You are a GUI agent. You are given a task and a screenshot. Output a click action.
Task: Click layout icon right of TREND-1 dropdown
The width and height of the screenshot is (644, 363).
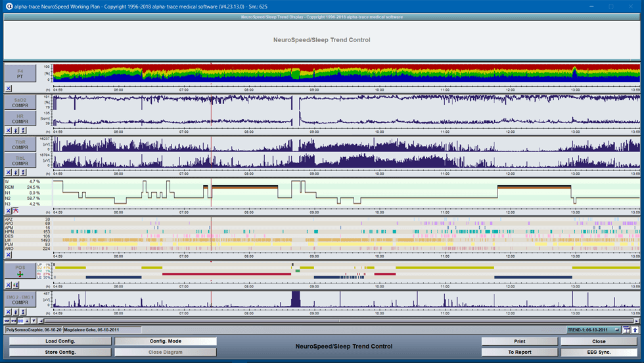pos(626,329)
